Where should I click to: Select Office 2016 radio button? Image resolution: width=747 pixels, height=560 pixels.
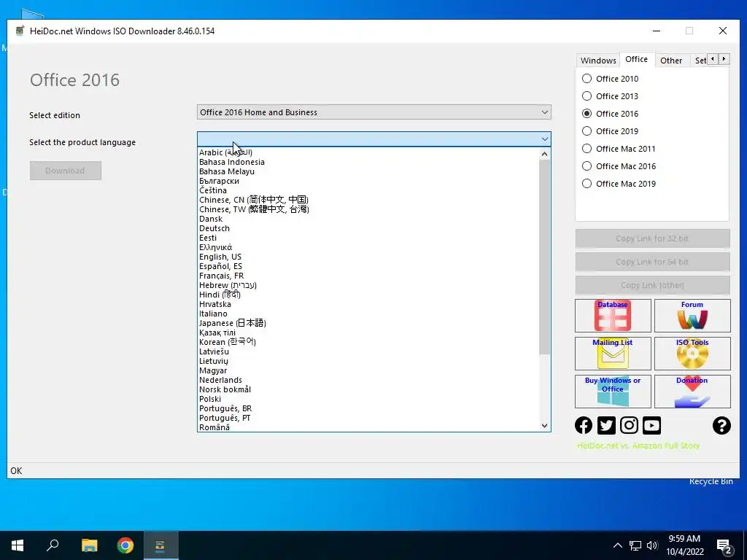click(587, 113)
